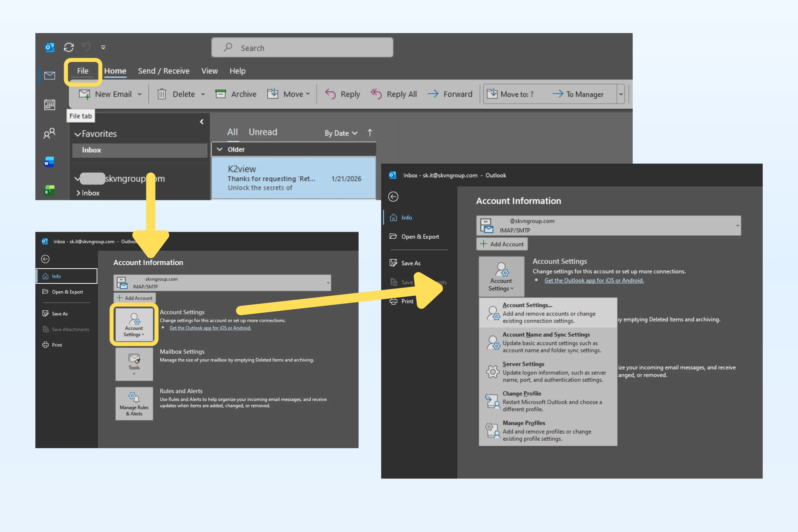
Task: Click the Archive button icon
Action: click(220, 94)
